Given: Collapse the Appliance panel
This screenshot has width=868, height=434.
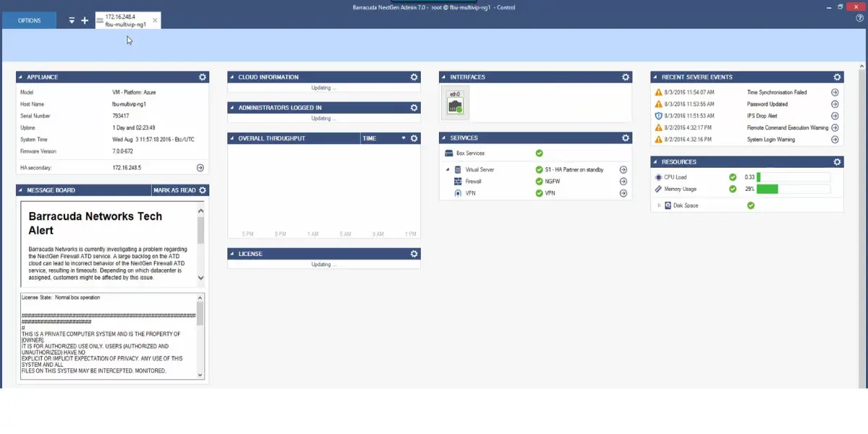Looking at the screenshot, I should 21,77.
